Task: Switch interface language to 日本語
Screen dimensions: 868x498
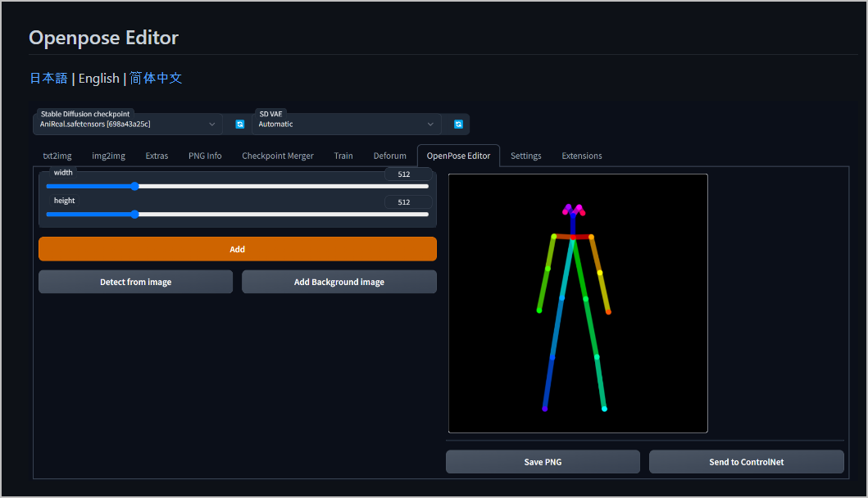Action: click(x=48, y=78)
